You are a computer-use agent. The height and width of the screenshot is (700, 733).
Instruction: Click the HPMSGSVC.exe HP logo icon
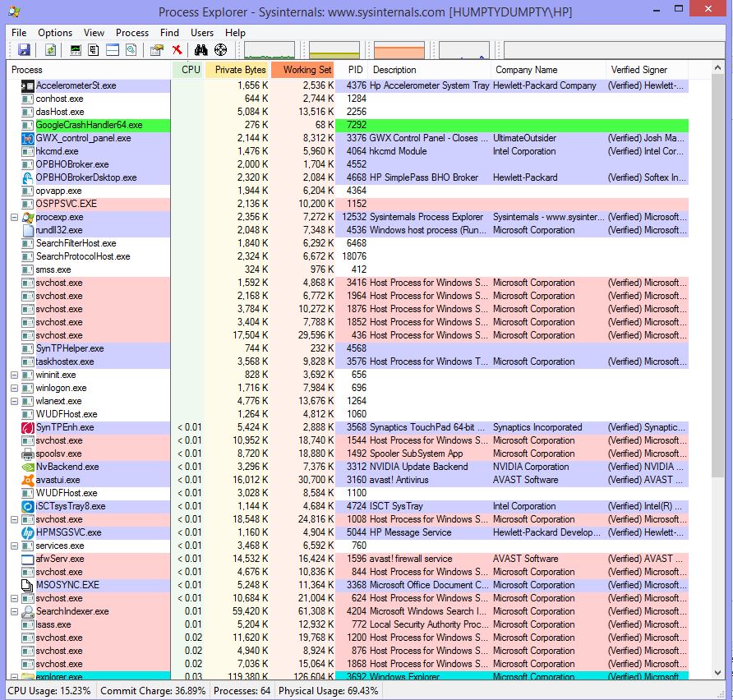(28, 532)
